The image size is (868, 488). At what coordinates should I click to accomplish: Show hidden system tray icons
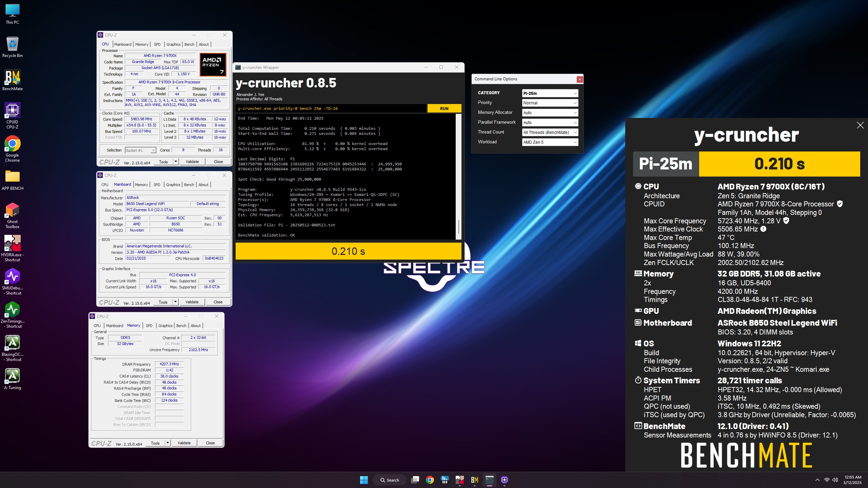pos(817,480)
